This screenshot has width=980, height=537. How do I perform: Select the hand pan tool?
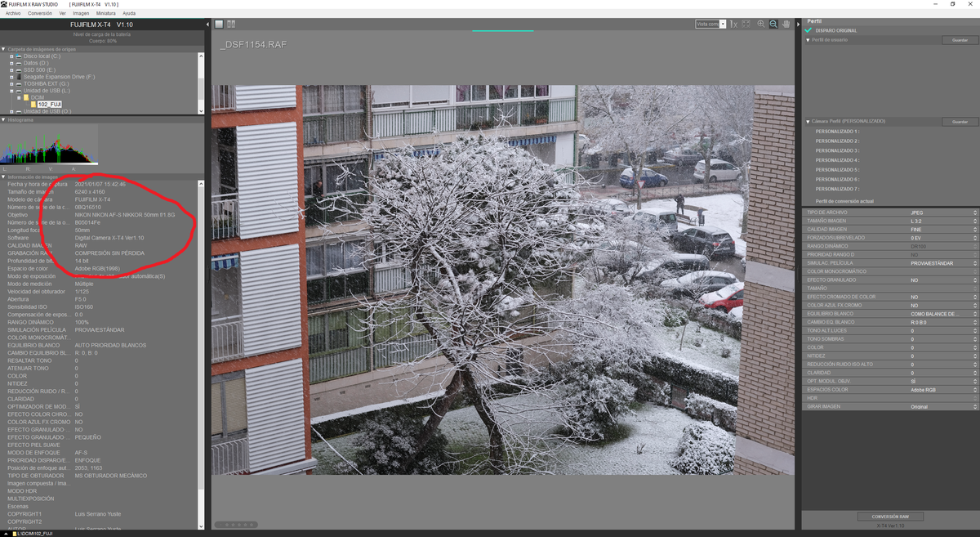tap(786, 25)
